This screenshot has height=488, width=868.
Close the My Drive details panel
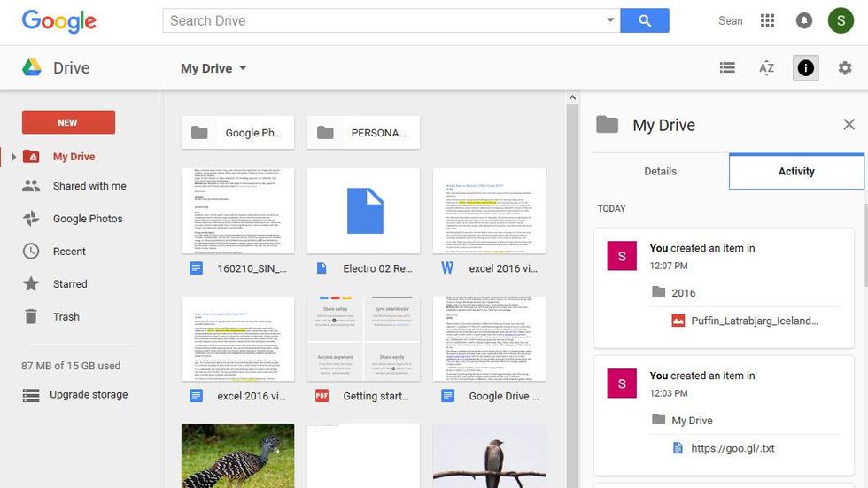tap(849, 125)
